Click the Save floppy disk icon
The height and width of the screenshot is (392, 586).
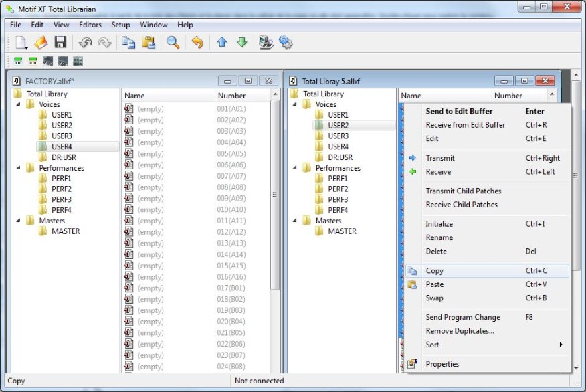(x=60, y=42)
